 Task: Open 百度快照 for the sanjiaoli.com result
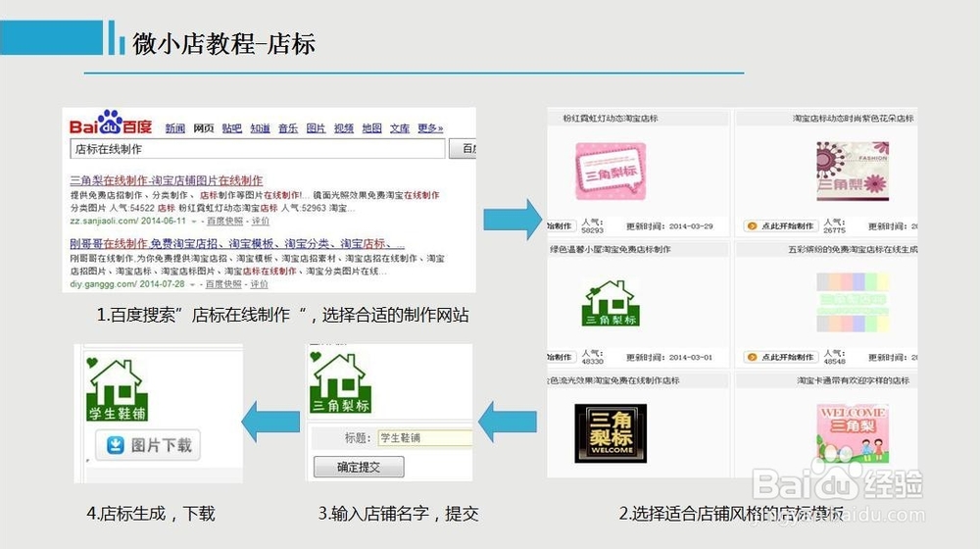click(224, 221)
